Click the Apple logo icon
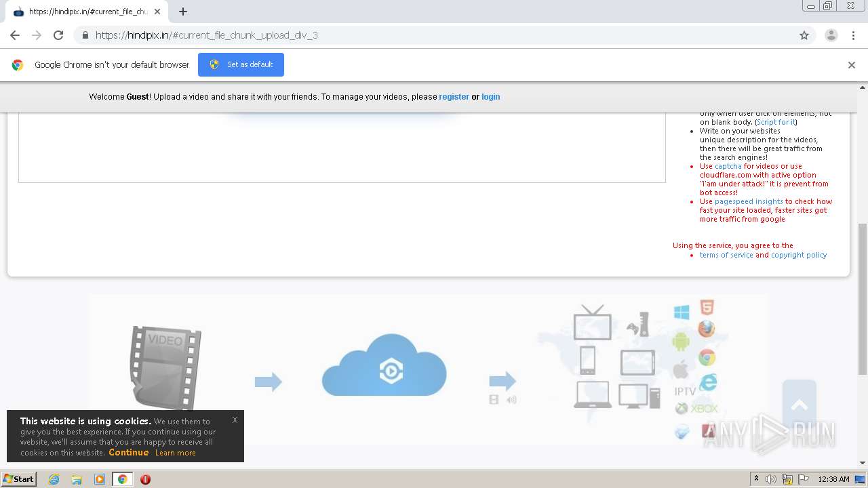Image resolution: width=868 pixels, height=488 pixels. (x=681, y=369)
